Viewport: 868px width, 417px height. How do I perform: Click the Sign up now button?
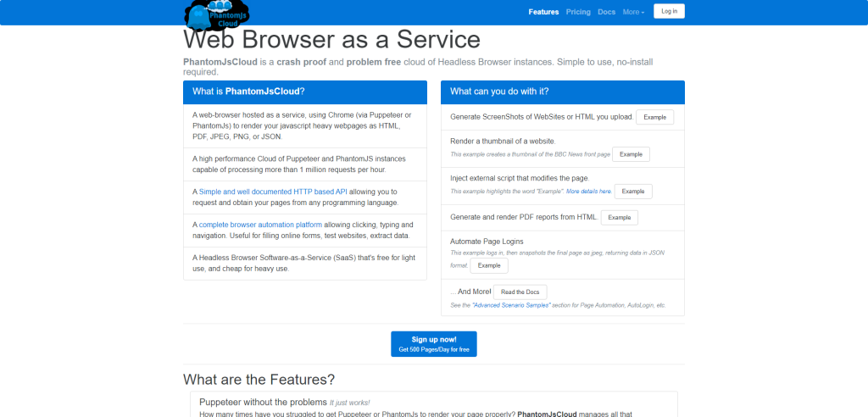tap(434, 344)
